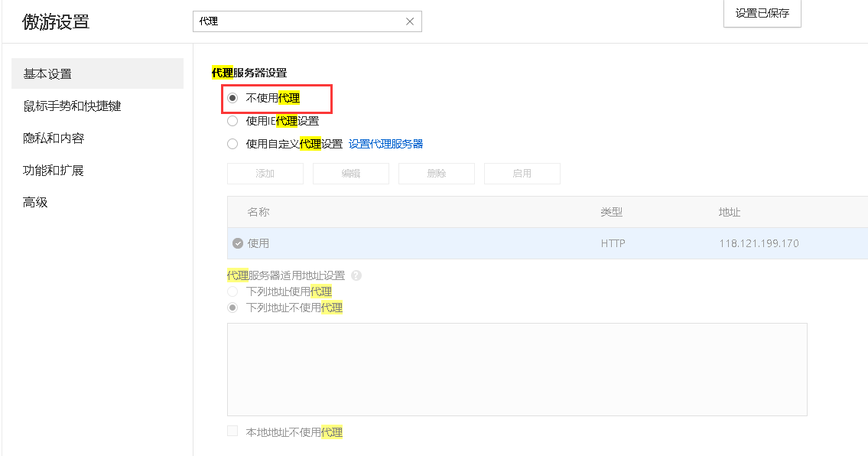Choose 使用自定义代理设置 radio button

pyautogui.click(x=232, y=144)
